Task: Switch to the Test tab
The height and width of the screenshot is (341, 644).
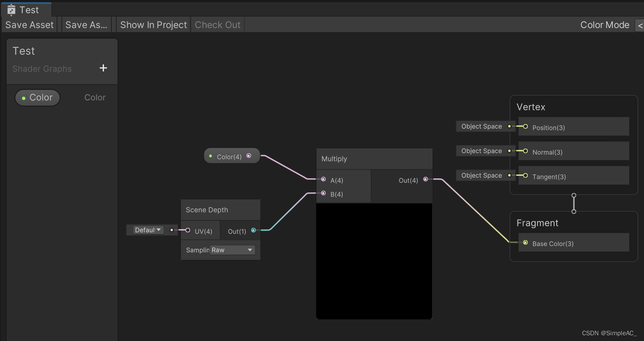Action: coord(26,10)
